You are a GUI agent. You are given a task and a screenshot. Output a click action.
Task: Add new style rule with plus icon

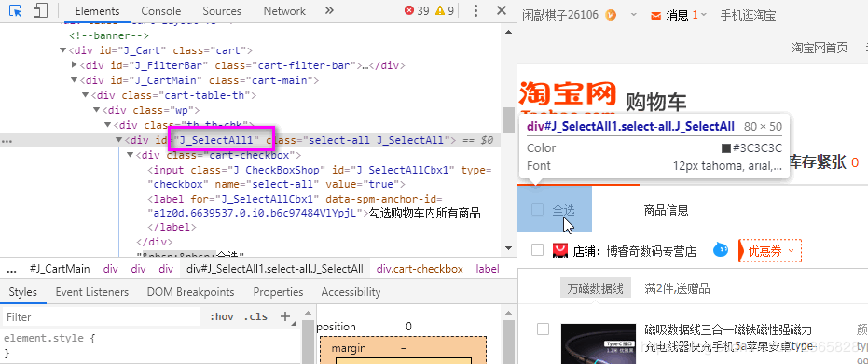pyautogui.click(x=285, y=316)
